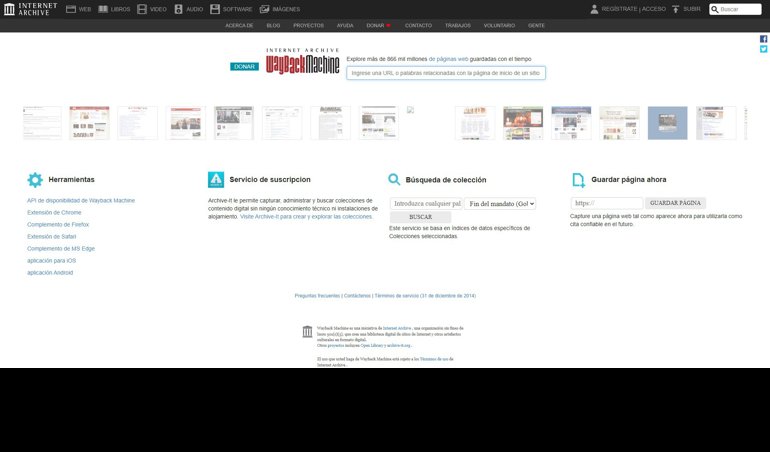
Task: Open the broken-image placeholder thumbnail
Action: 411,110
